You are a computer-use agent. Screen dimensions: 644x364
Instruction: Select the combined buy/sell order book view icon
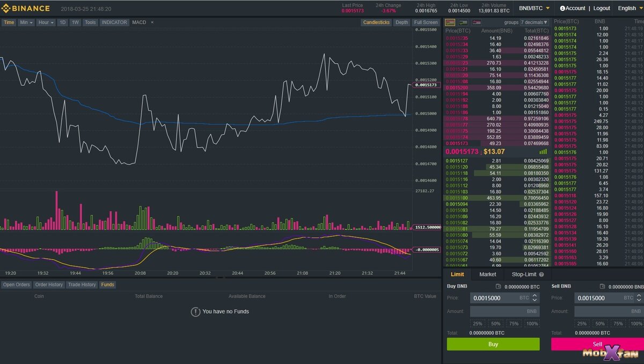[450, 23]
